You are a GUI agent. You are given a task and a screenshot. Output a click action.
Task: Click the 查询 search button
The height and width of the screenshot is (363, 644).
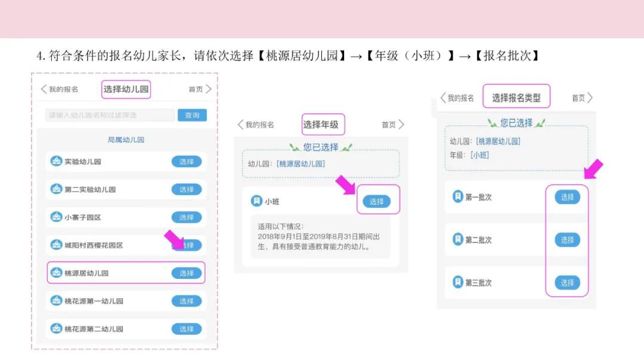(192, 115)
